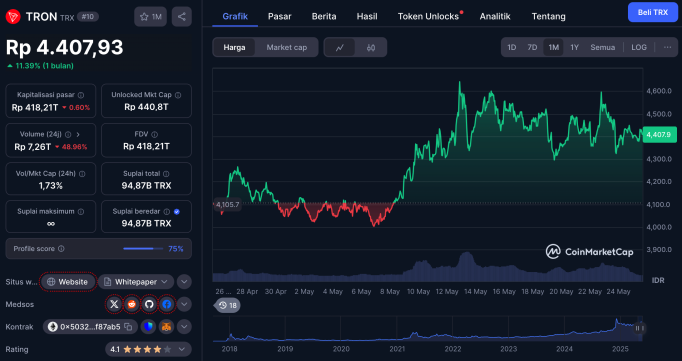This screenshot has width=682, height=361.
Task: Click the chart events badge showing 18
Action: pyautogui.click(x=228, y=305)
